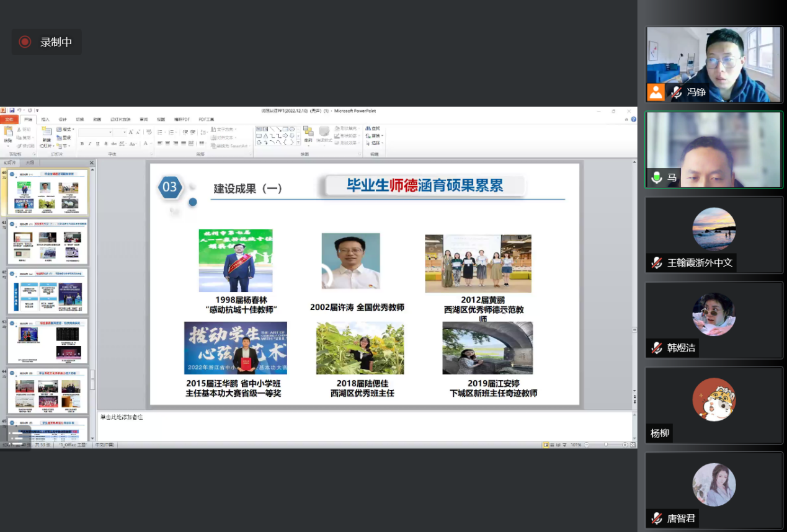Switch to the Outline tab in slide pane
Image resolution: width=787 pixels, height=532 pixels.
29,162
